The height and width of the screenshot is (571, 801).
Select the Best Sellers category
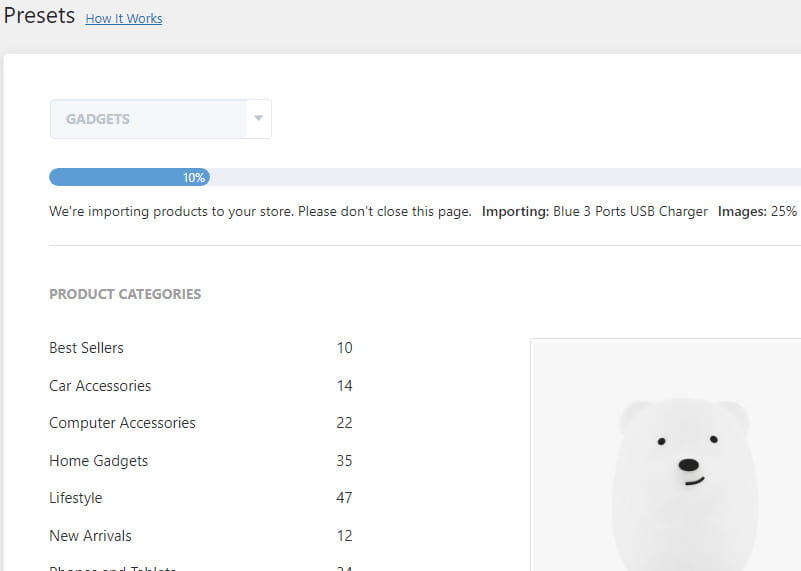click(86, 348)
